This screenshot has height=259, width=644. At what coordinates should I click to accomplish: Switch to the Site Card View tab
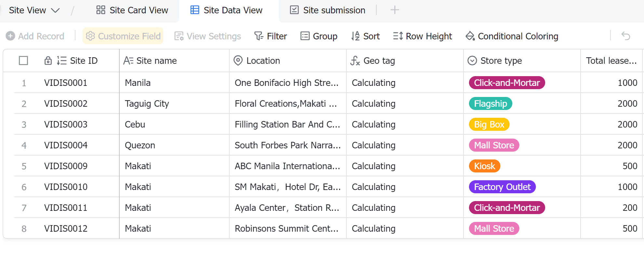coord(132,10)
